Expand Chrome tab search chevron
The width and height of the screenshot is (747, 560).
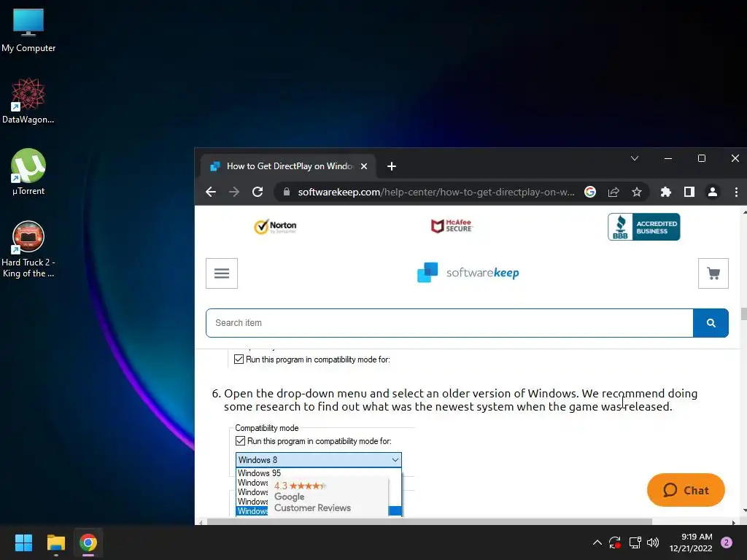click(x=635, y=158)
